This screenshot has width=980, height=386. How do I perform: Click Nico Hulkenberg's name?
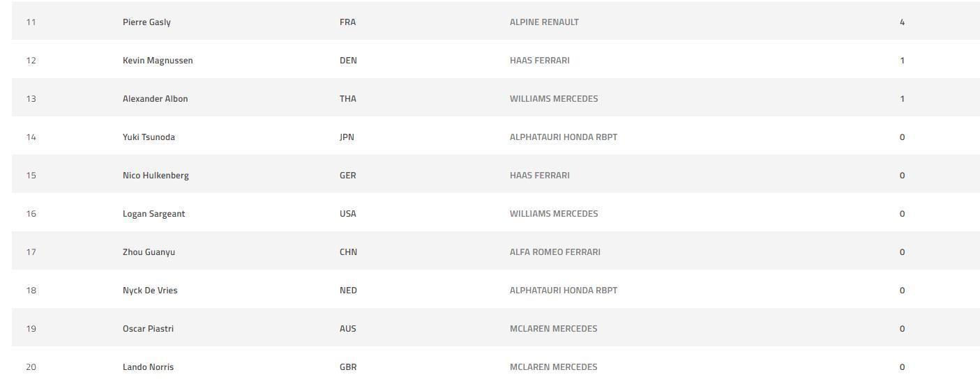[x=156, y=176]
